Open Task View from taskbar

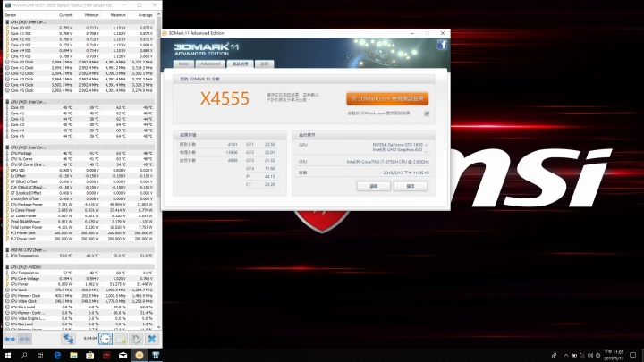40,356
